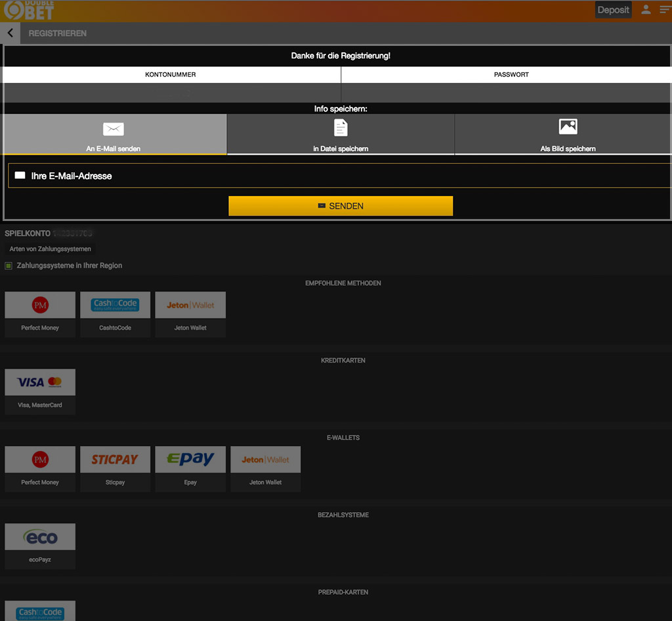672x621 pixels.
Task: Choose Perfect Money under Empfohlene Methoden
Action: click(40, 314)
